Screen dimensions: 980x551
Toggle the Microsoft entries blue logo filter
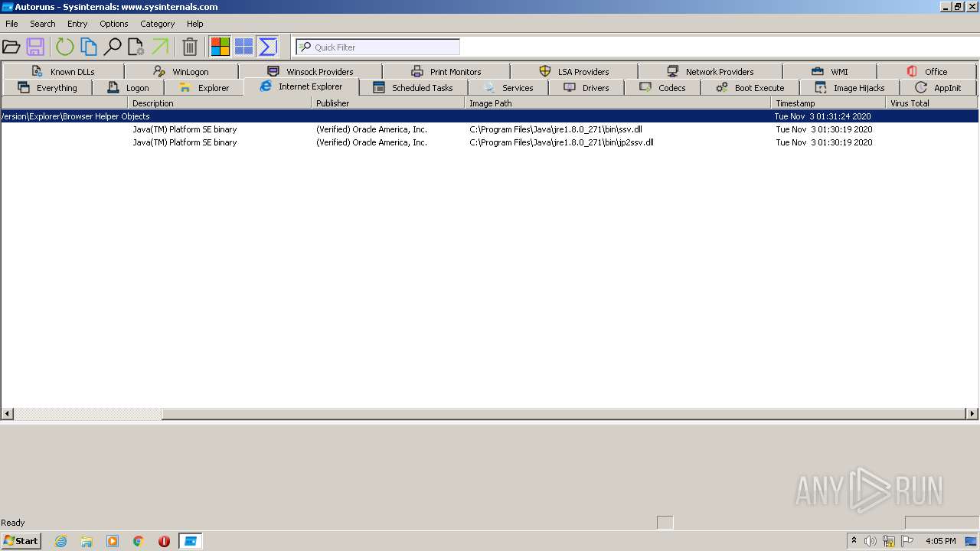click(244, 47)
